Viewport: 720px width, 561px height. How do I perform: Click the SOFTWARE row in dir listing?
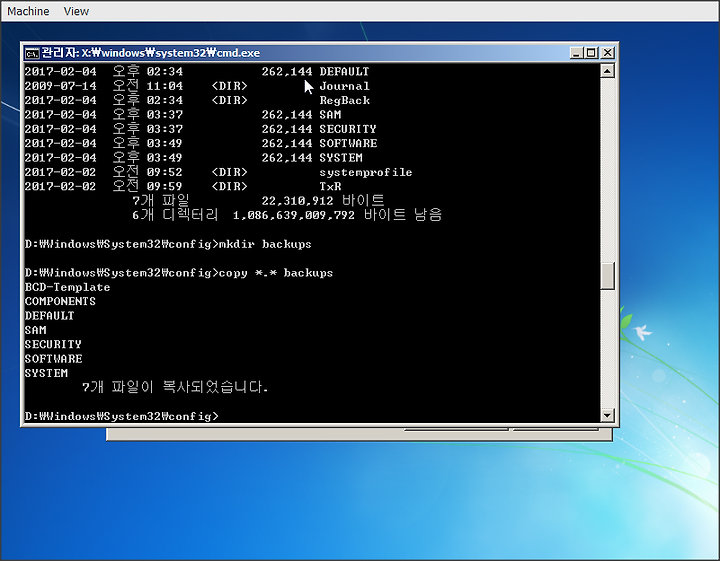point(201,143)
